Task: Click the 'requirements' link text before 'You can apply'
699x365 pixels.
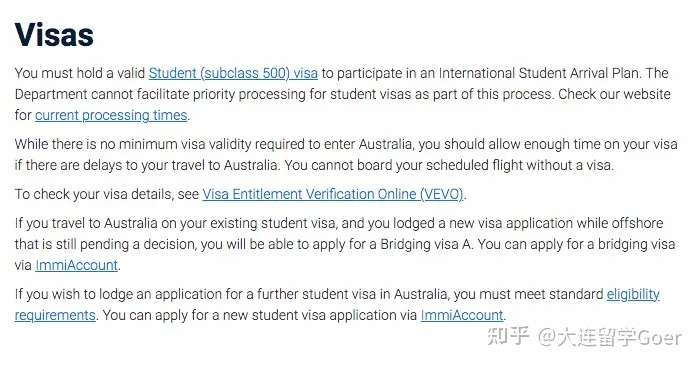Action: [55, 315]
